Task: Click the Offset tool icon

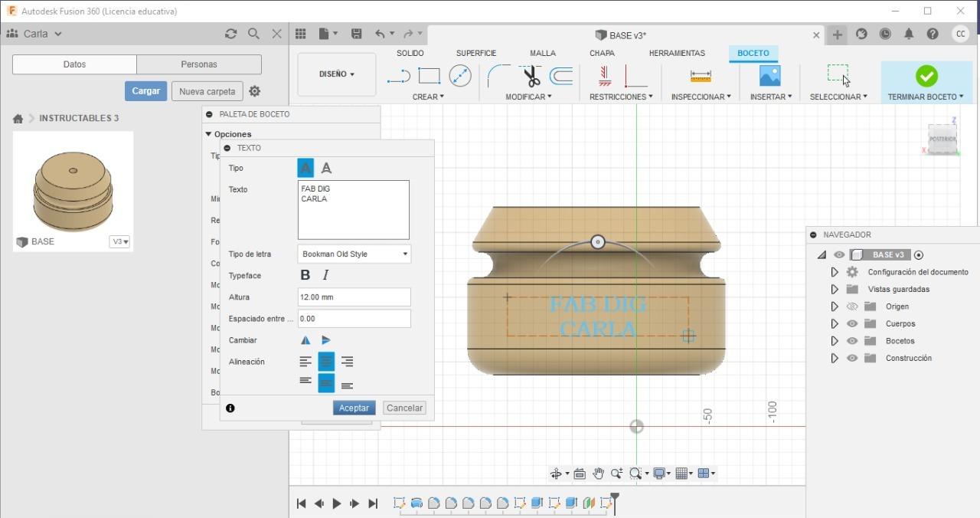Action: [x=561, y=76]
